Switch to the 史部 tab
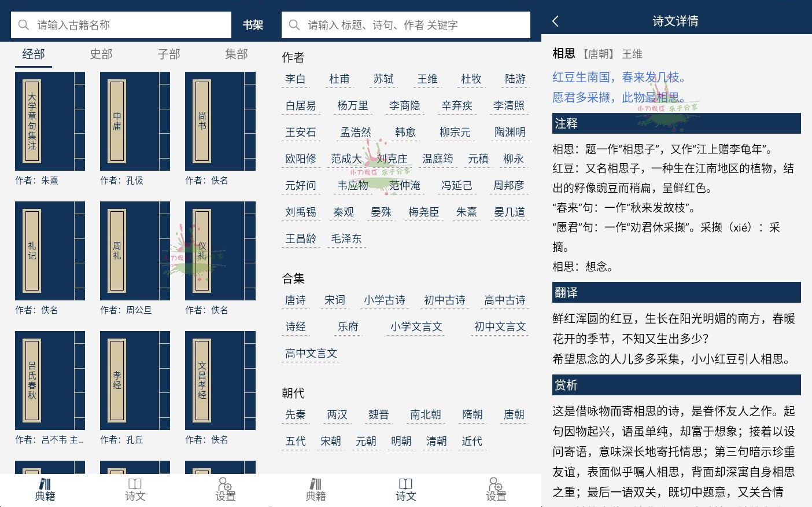The height and width of the screenshot is (507, 812). pos(101,54)
